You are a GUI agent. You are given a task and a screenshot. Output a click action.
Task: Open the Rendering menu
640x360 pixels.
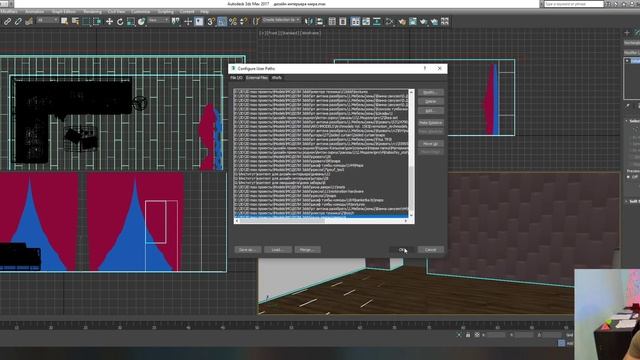(x=92, y=11)
